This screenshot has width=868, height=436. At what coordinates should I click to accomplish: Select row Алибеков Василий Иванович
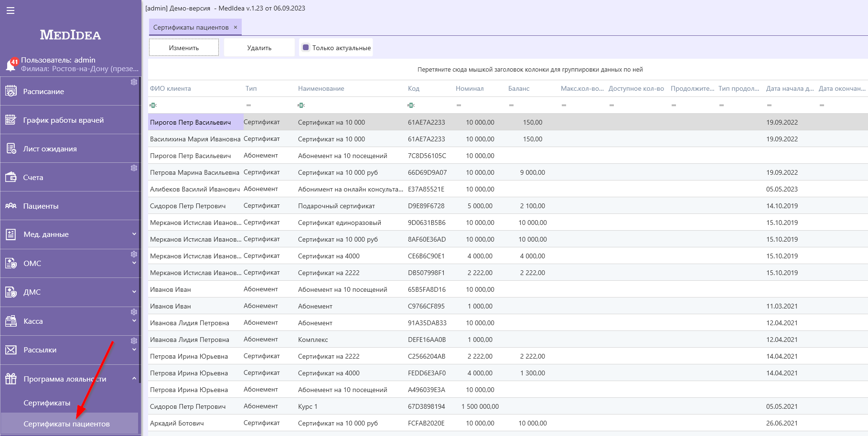[x=508, y=189]
